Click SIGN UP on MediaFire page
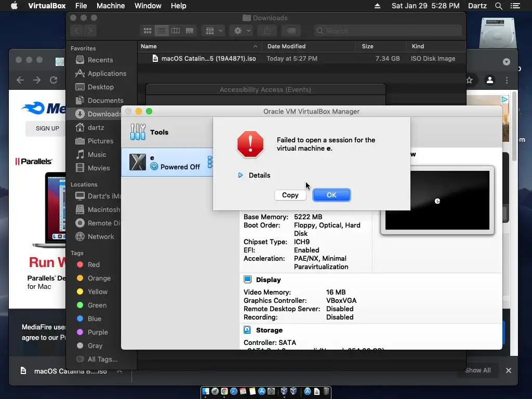This screenshot has height=399, width=532. click(47, 128)
